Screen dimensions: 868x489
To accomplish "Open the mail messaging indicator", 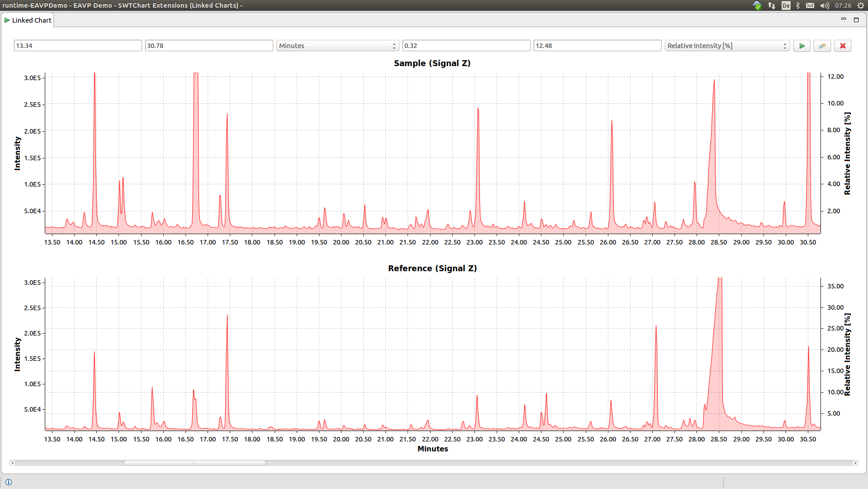I will [x=810, y=5].
